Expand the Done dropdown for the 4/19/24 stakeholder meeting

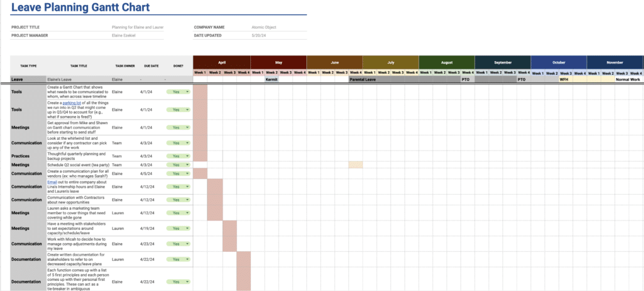[187, 228]
